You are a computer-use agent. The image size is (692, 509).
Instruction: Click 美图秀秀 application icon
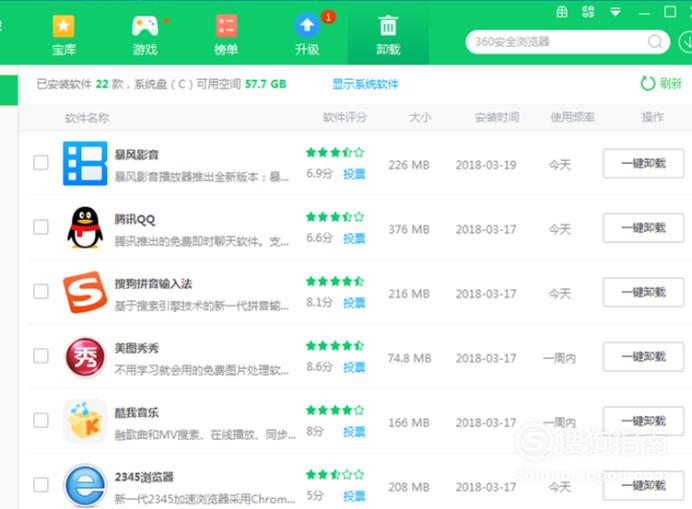coord(85,357)
